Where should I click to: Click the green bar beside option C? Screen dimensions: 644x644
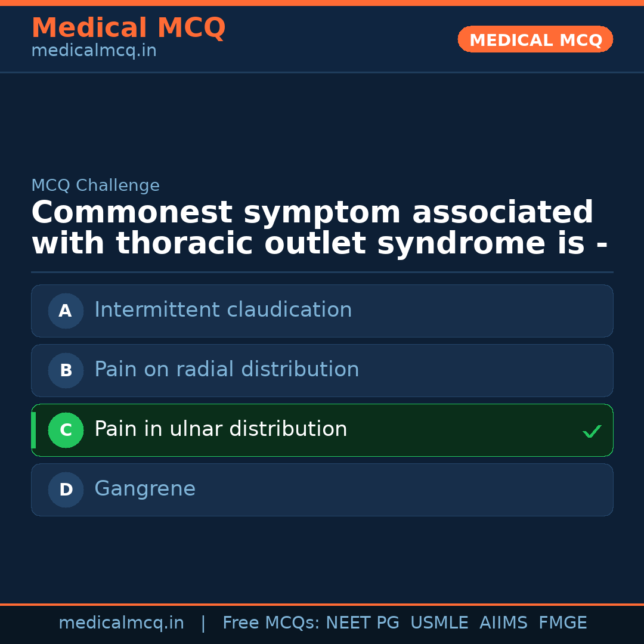click(x=33, y=430)
